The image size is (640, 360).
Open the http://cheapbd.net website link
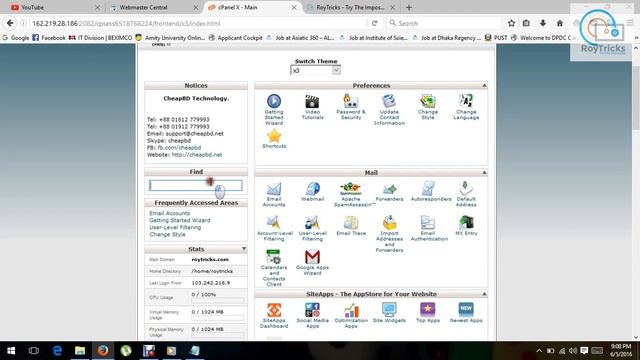click(197, 155)
